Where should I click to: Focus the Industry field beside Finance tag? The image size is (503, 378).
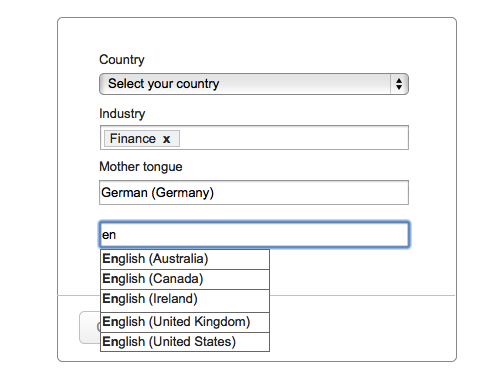pyautogui.click(x=293, y=138)
